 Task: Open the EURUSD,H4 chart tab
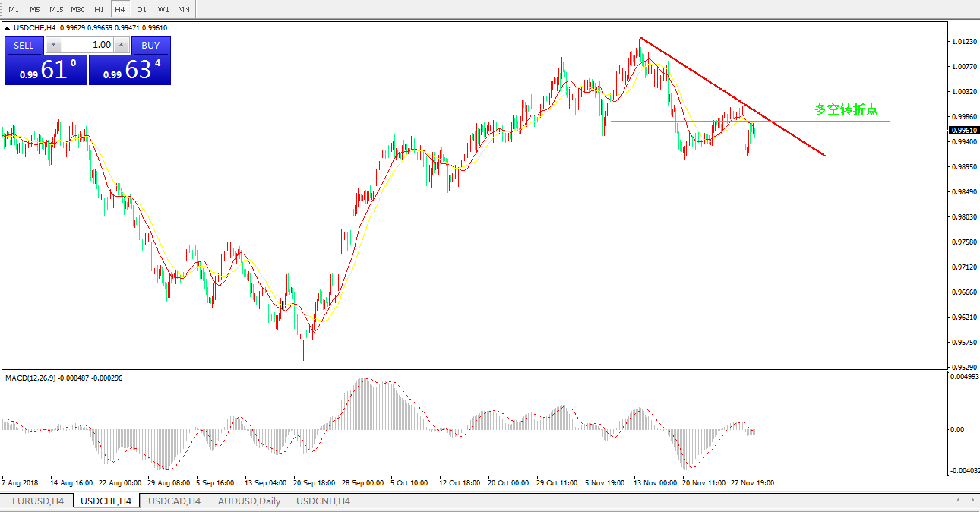pyautogui.click(x=38, y=501)
